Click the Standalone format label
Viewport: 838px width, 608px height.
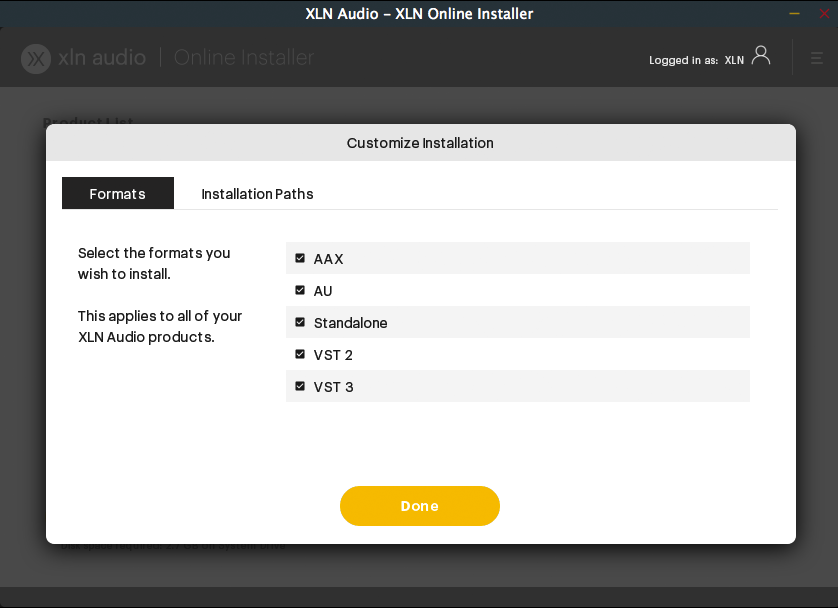[351, 323]
